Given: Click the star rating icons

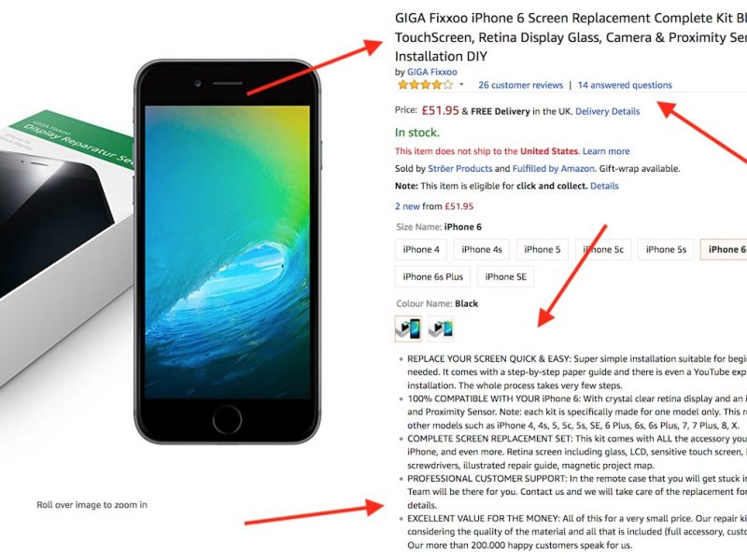Looking at the screenshot, I should point(425,85).
